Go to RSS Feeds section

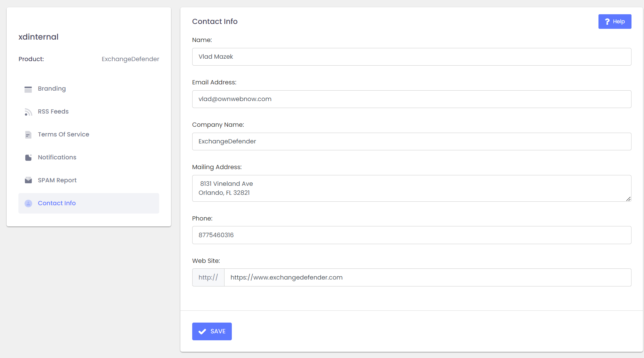[53, 111]
